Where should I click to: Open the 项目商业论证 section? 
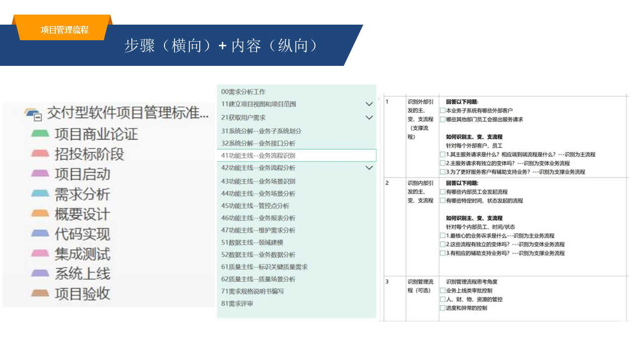(96, 134)
